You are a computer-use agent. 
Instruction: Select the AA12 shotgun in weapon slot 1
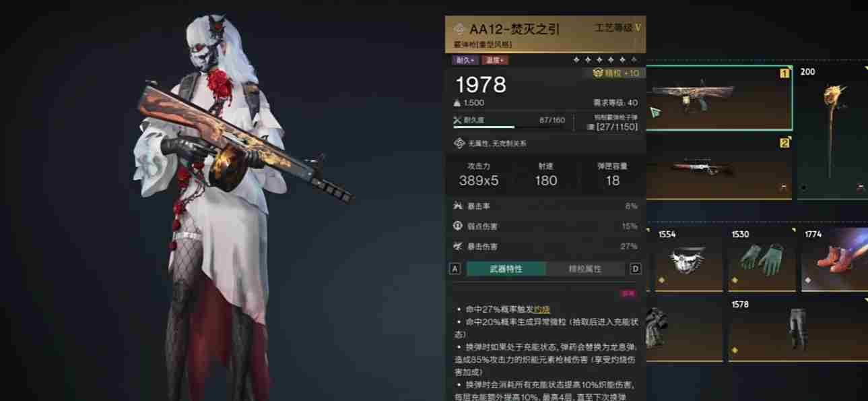(x=719, y=98)
